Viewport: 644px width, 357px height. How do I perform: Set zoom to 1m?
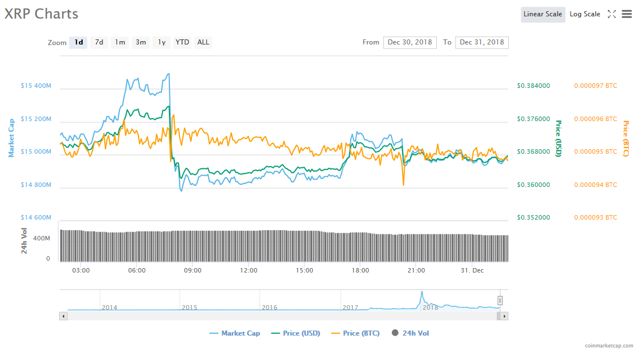(120, 42)
